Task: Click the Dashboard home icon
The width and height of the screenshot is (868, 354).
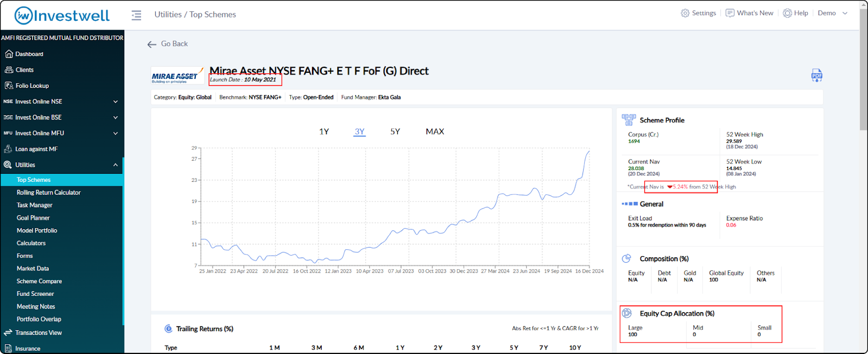Action: pyautogui.click(x=9, y=54)
